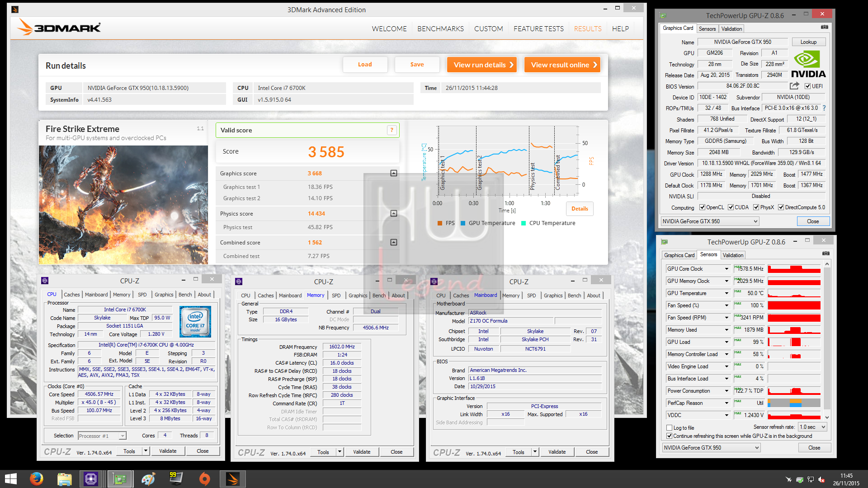This screenshot has width=868, height=488.
Task: Switch to the SPD tab in the CPU-Z Memory window
Action: click(336, 296)
